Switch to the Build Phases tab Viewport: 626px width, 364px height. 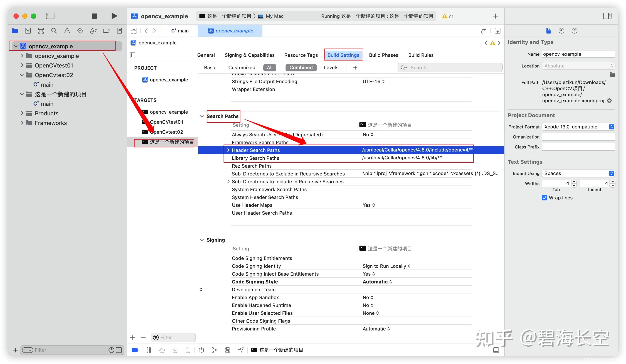pyautogui.click(x=383, y=55)
